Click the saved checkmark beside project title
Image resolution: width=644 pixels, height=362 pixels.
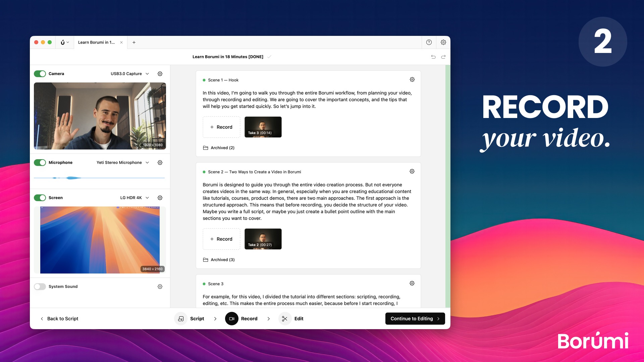[269, 57]
